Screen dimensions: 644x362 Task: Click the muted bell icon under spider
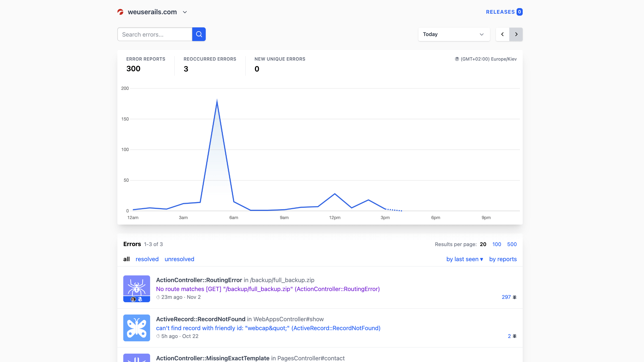tap(140, 299)
